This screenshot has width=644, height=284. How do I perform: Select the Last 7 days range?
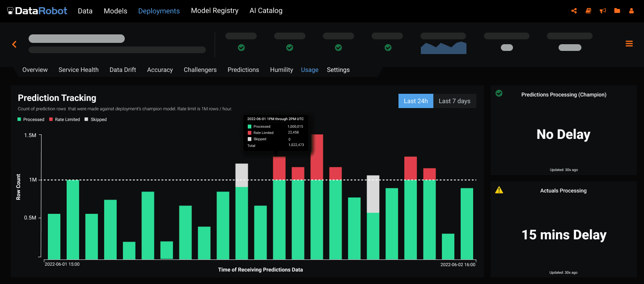tap(454, 101)
